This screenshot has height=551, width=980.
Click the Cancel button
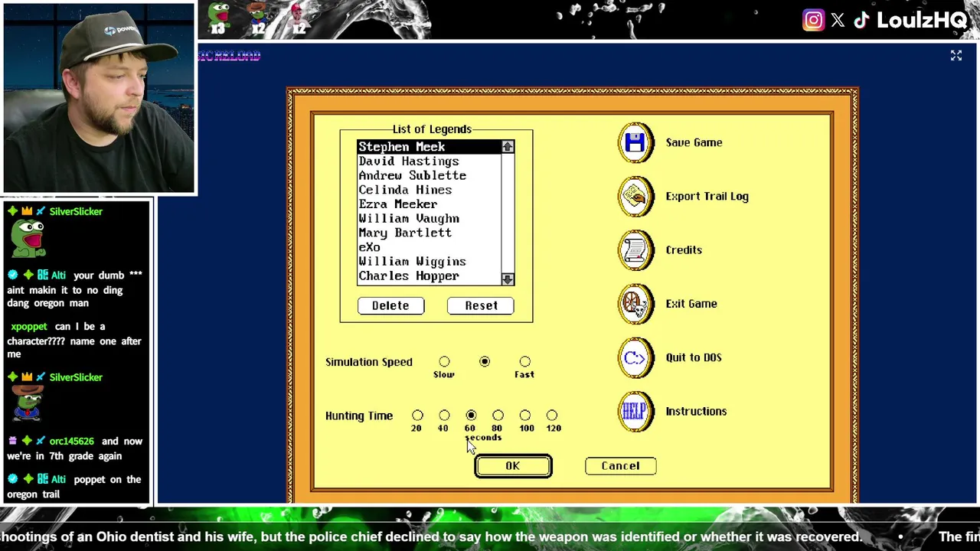(x=620, y=465)
